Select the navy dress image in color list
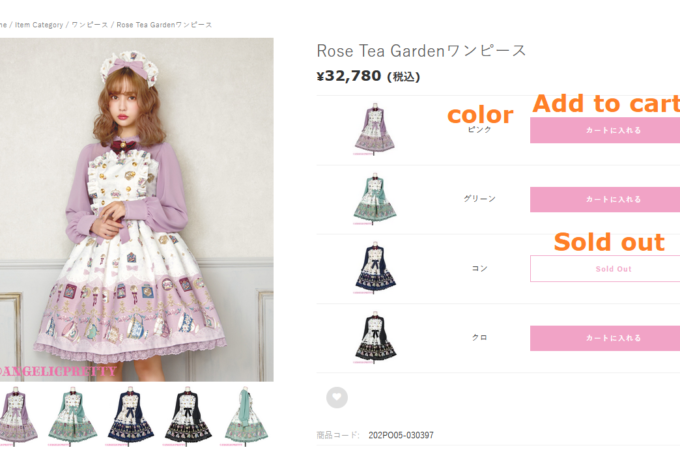 pos(375,268)
